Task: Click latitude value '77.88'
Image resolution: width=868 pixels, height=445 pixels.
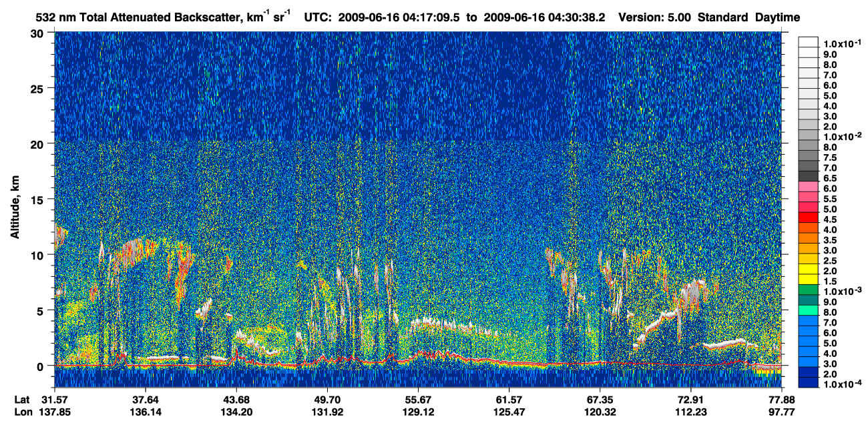Action: point(781,400)
